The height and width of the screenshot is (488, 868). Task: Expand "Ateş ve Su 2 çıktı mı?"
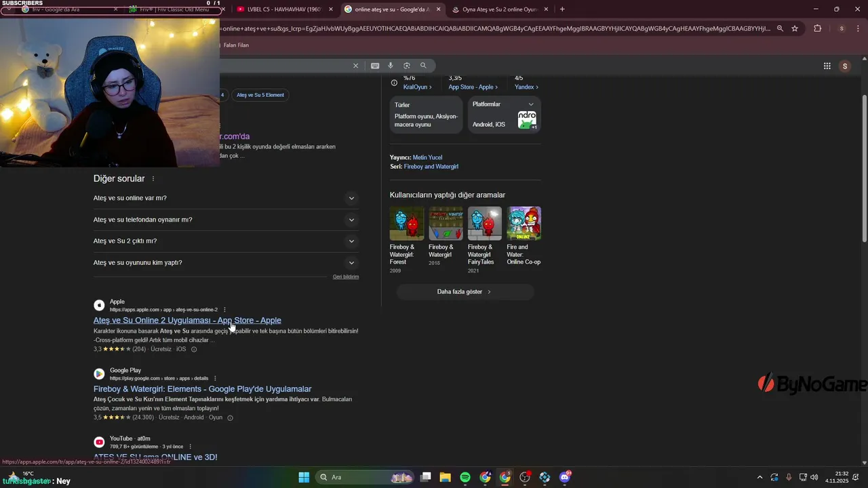[x=226, y=241]
